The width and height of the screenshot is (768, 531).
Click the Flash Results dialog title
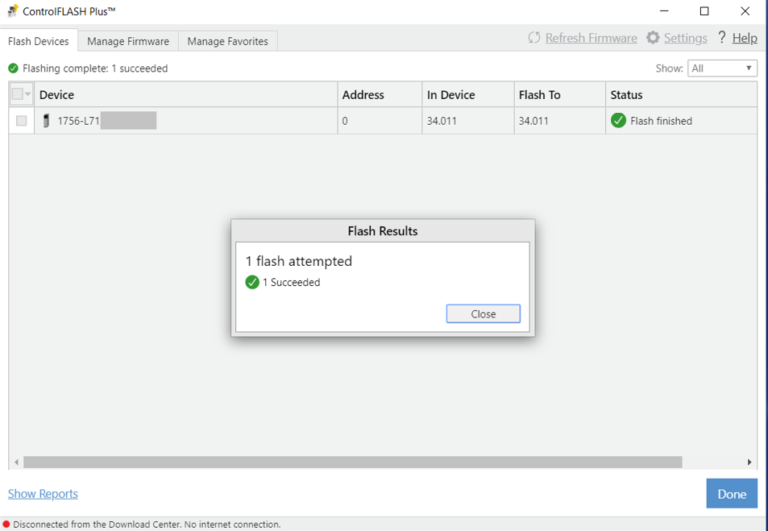[383, 231]
